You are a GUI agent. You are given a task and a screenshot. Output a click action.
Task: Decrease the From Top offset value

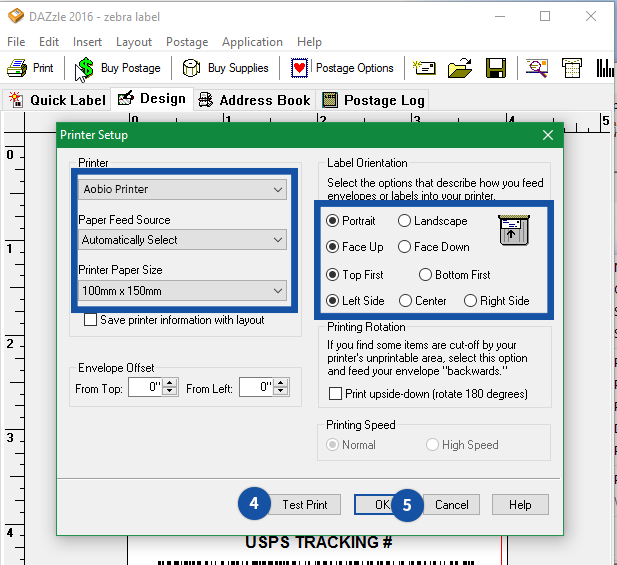click(x=170, y=391)
